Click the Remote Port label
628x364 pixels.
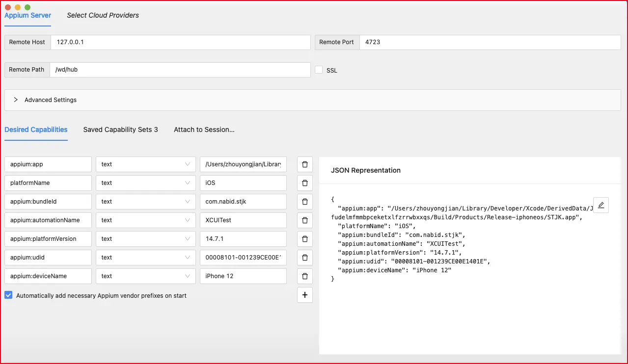pos(337,42)
